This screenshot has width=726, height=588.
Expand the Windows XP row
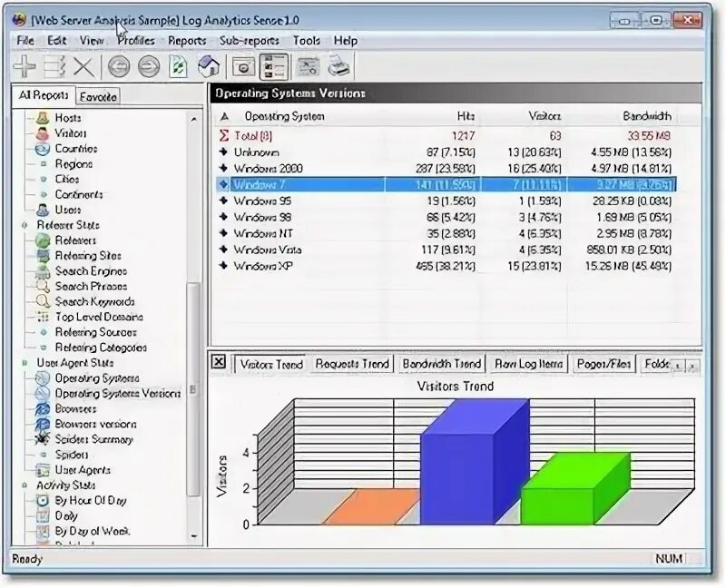pyautogui.click(x=223, y=266)
